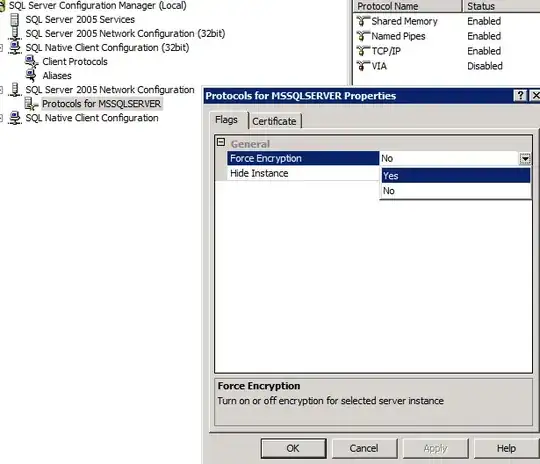Click the VIA protocol icon
The image size is (540, 464).
pyautogui.click(x=363, y=66)
